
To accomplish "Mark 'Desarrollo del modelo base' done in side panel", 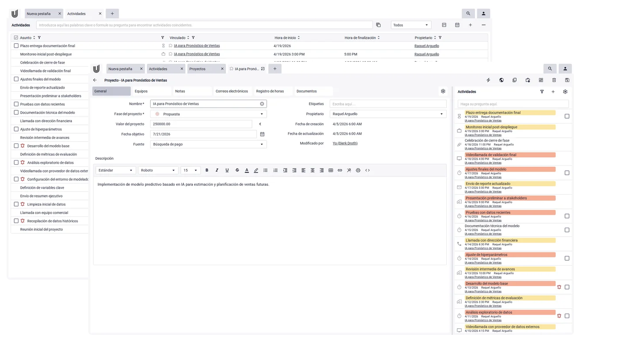I will coord(567,287).
